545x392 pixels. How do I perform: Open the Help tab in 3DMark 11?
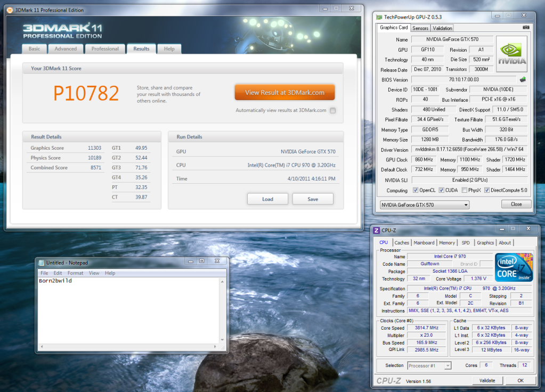(x=169, y=49)
